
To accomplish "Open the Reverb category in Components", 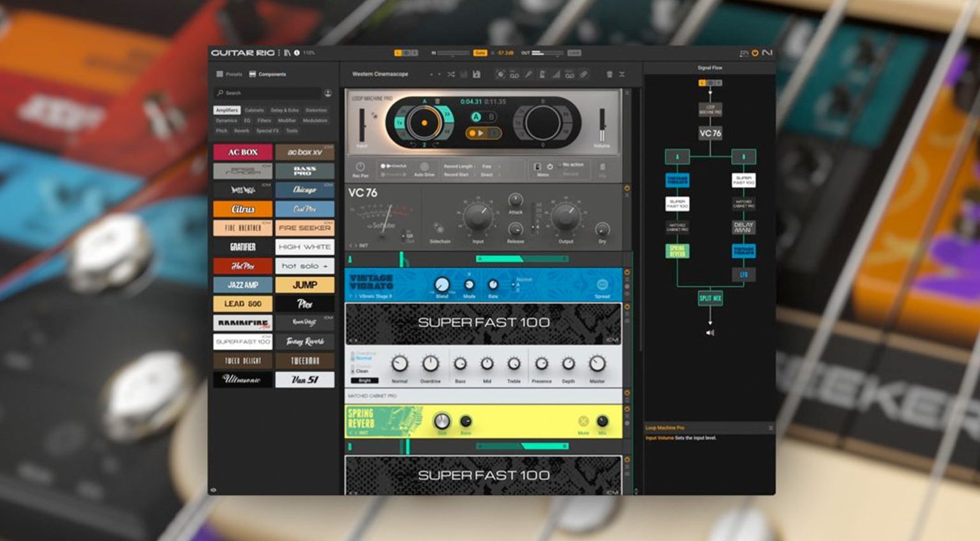I will [241, 131].
